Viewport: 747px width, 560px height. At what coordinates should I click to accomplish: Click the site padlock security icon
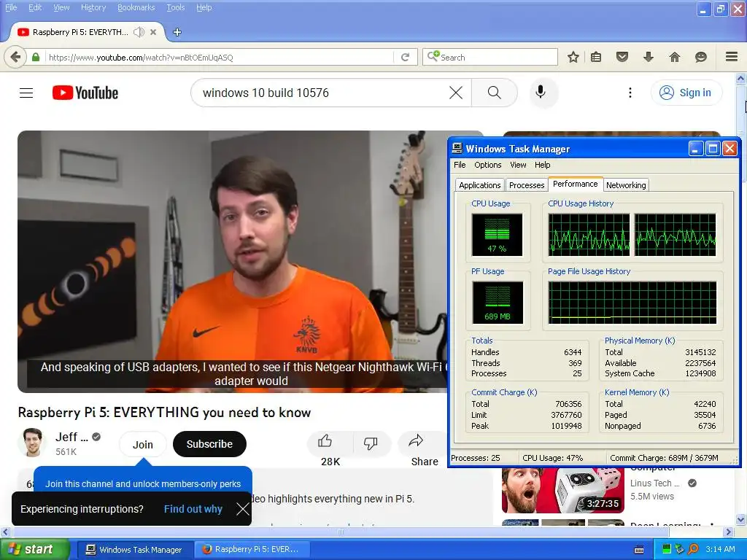36,57
